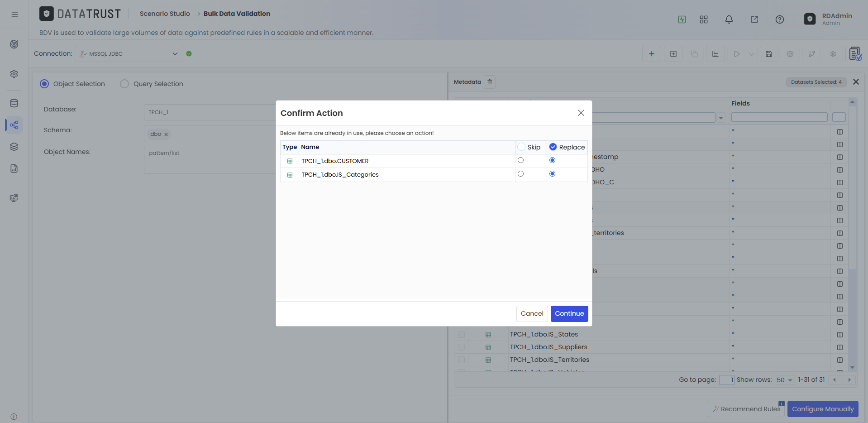
Task: Open column view for IS_Territories row
Action: pyautogui.click(x=840, y=360)
